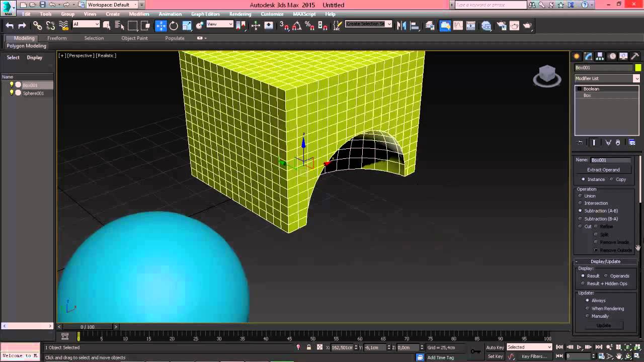The width and height of the screenshot is (644, 362).
Task: Activate the Select Object tool
Action: [x=107, y=26]
